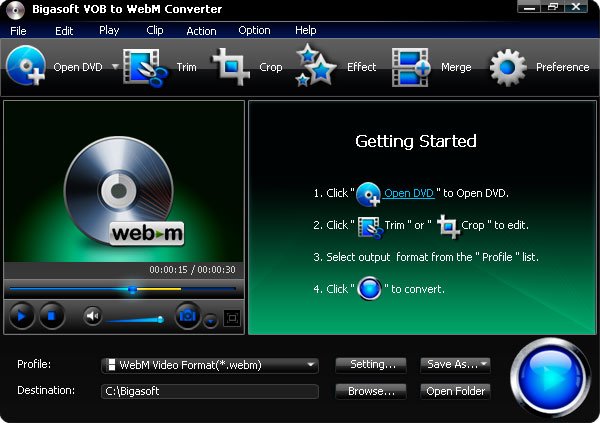This screenshot has height=423, width=600.
Task: Click the Open DVD link in Getting Started
Action: pos(409,193)
